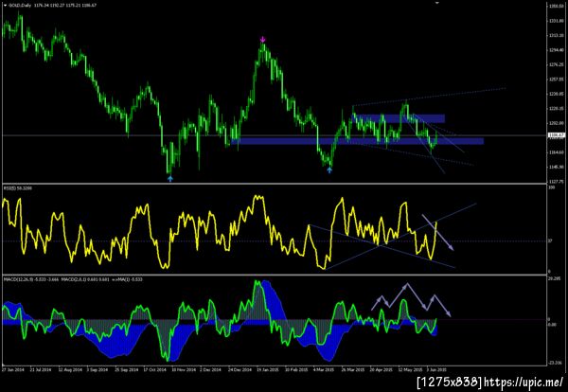Viewport: 568px width, 392px height.
Task: Click the 1164.60 price axis label
Action: click(558, 152)
